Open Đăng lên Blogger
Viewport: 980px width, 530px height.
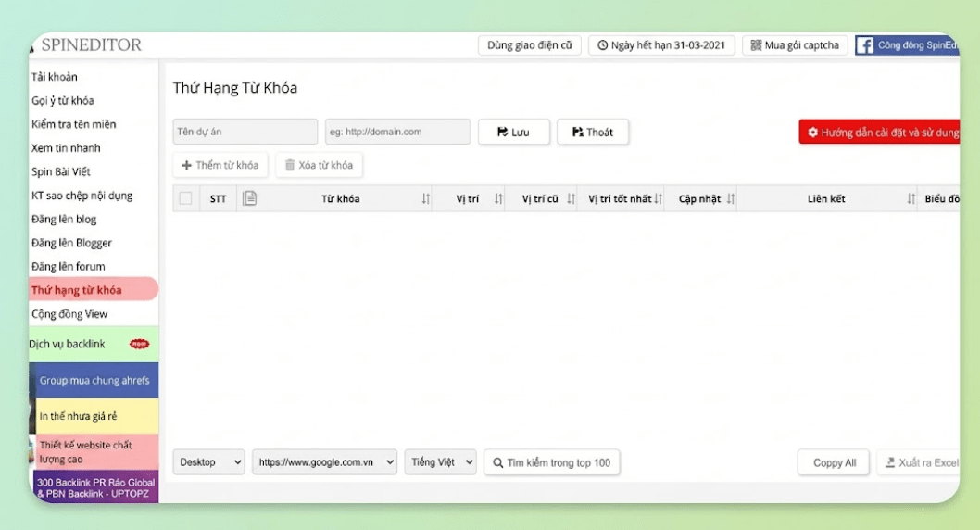tap(71, 243)
